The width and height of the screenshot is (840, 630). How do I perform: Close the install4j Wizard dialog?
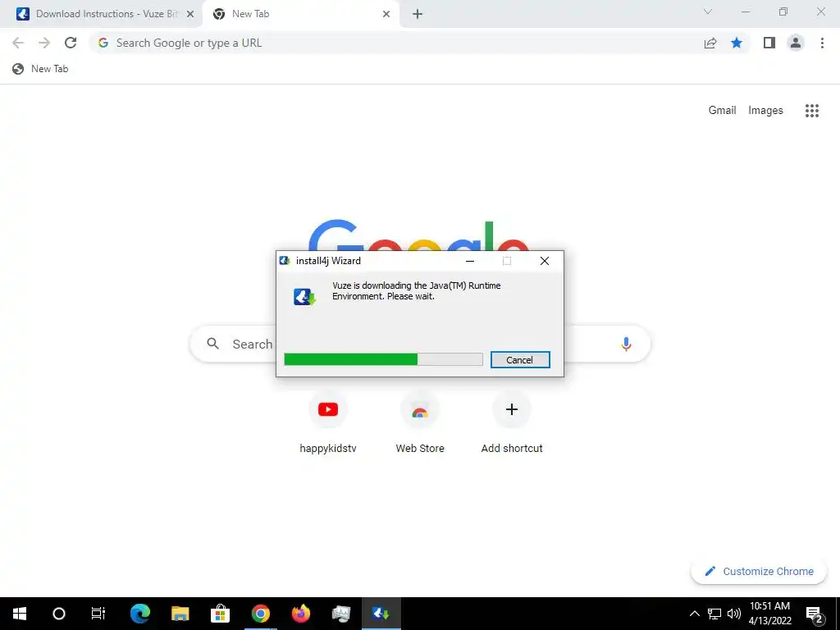(545, 261)
